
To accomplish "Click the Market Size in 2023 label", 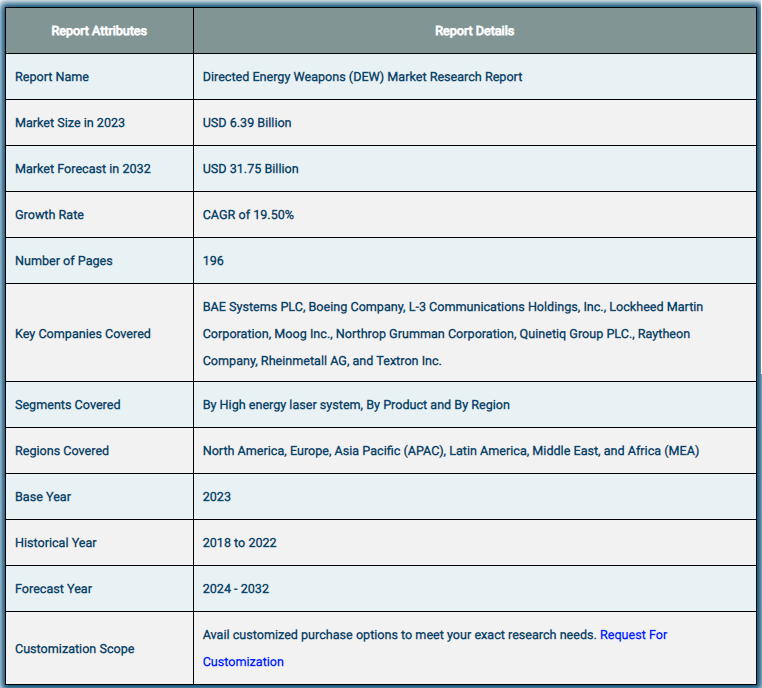I will [70, 123].
